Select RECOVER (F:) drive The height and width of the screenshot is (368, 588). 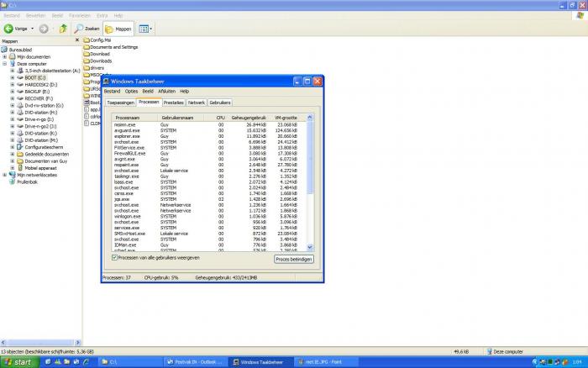coord(39,98)
